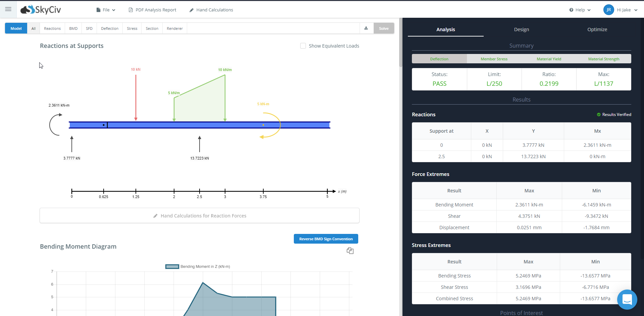Viewport: 644px width, 316px height.
Task: Select the Deflection results tab
Action: pyautogui.click(x=110, y=28)
